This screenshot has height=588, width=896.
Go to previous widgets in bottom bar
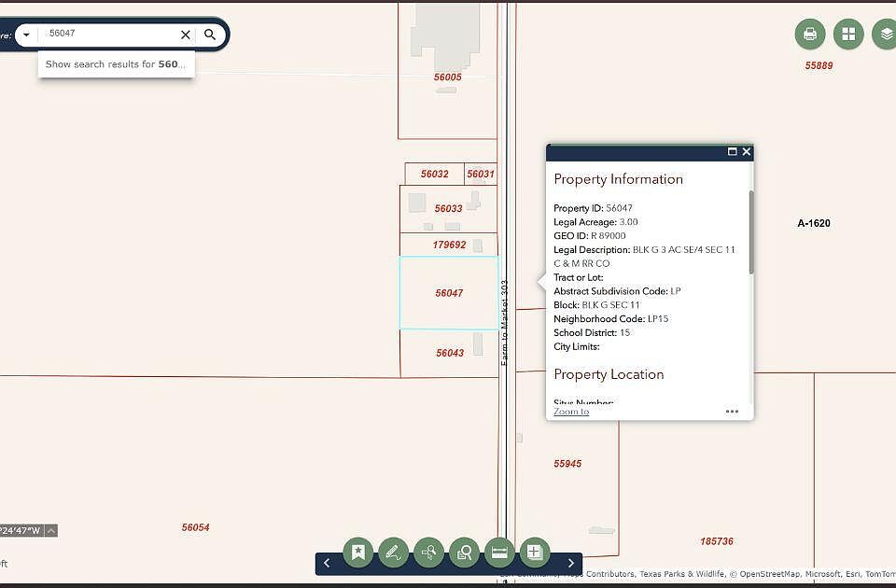point(327,564)
